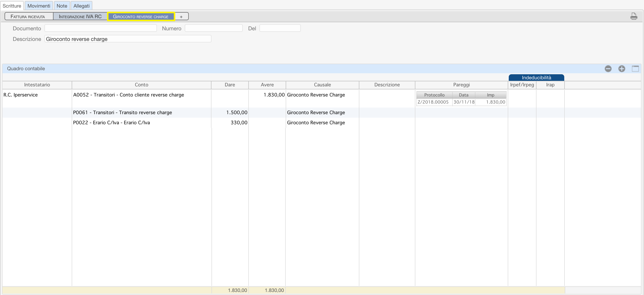Click the Intestatario column header

click(x=37, y=85)
